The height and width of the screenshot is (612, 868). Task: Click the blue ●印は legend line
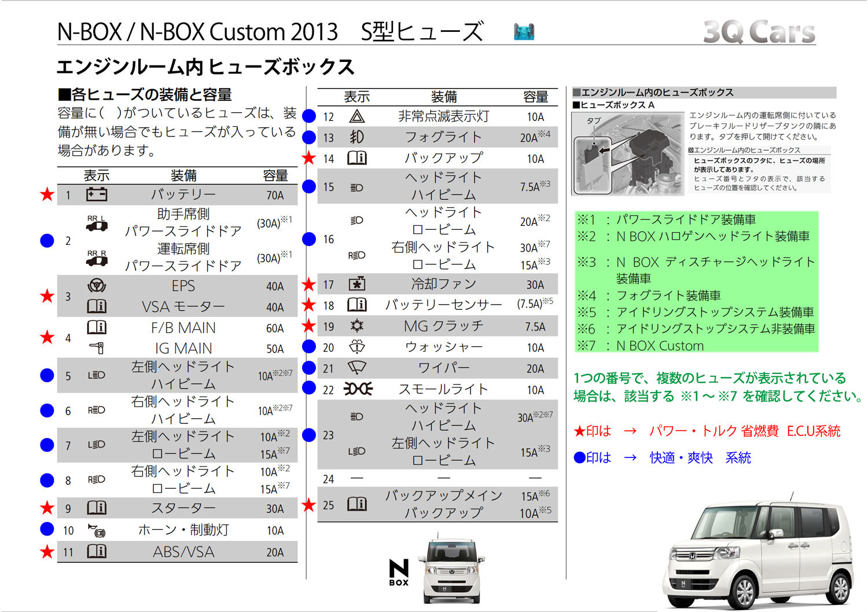pyautogui.click(x=662, y=457)
